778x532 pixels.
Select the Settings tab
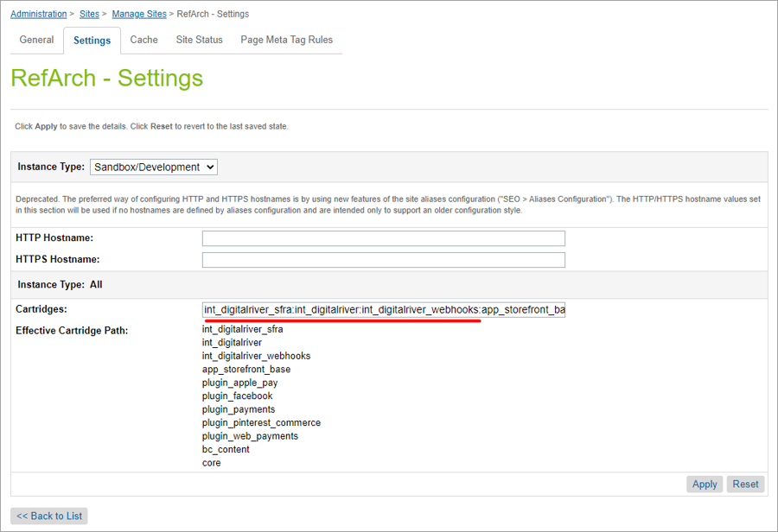click(92, 41)
